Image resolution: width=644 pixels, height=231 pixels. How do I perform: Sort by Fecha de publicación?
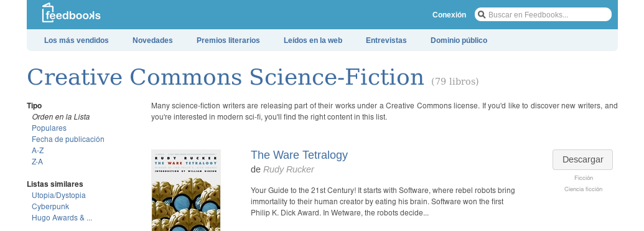(x=68, y=139)
